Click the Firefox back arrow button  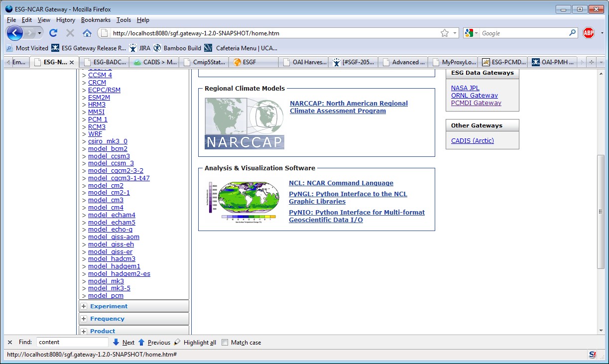point(15,33)
